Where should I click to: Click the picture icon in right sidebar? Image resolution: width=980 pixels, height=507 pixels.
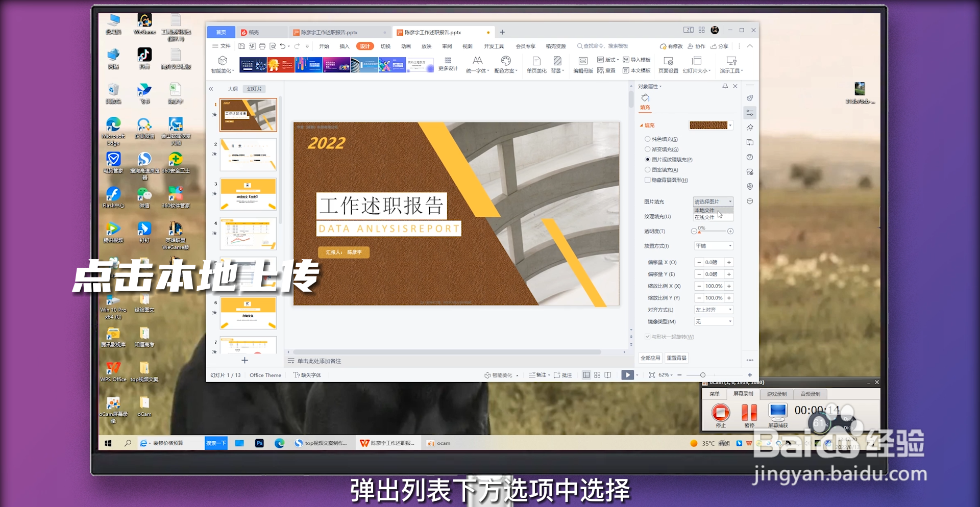750,172
